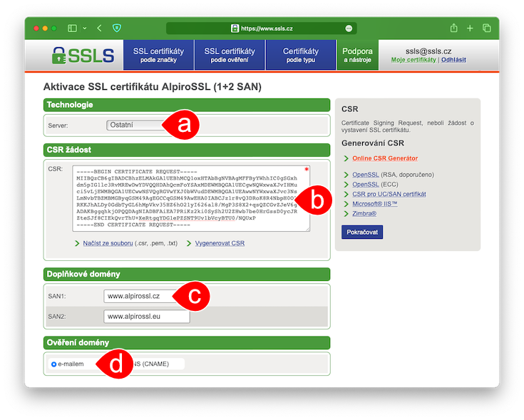Click the Share icon in Safari toolbar
Screen dimensions: 524x420
tap(453, 29)
